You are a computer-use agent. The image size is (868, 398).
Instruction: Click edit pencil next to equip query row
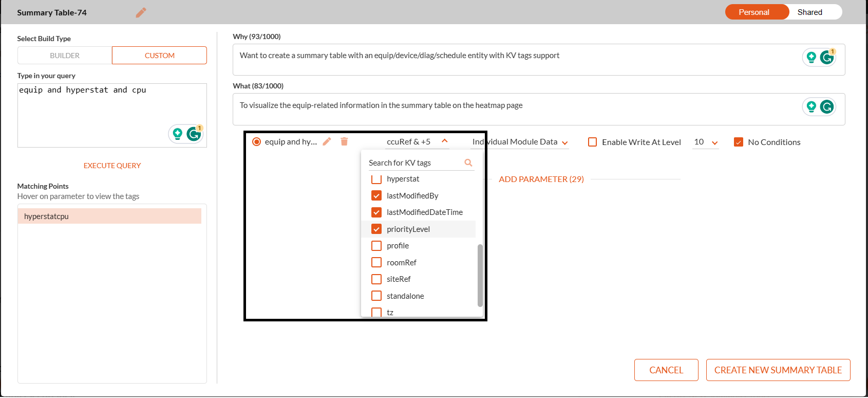327,141
